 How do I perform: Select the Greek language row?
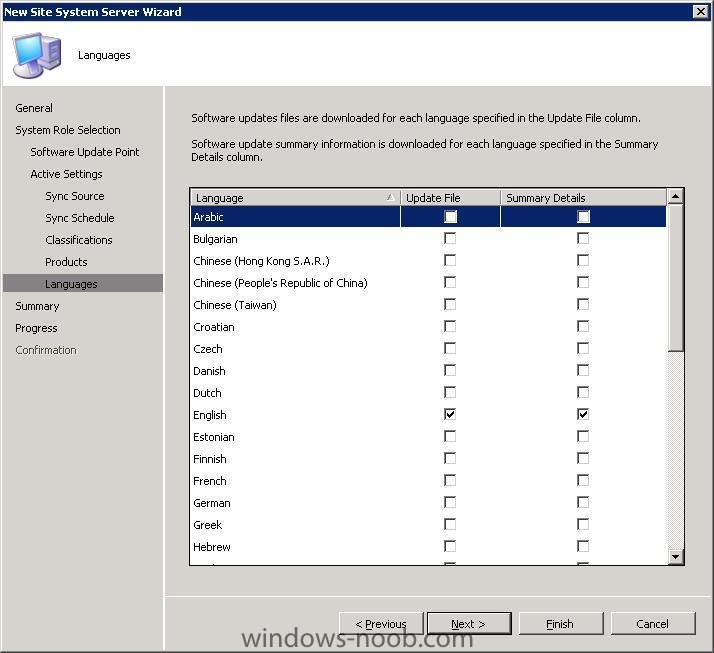pos(428,525)
